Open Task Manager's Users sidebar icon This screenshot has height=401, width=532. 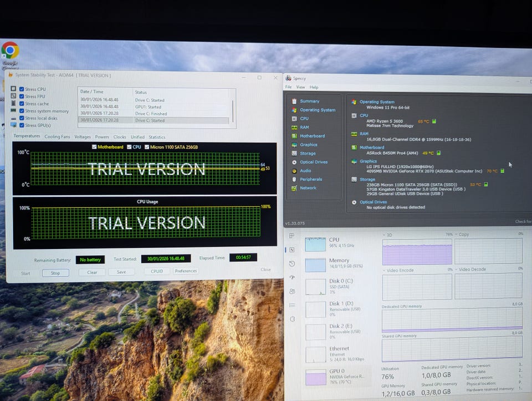click(x=292, y=291)
